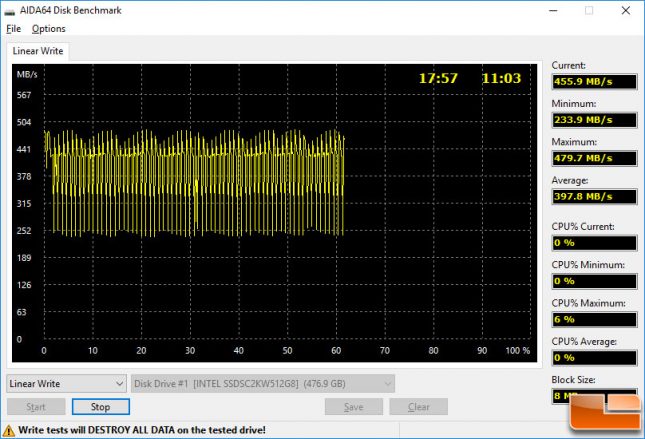This screenshot has width=645, height=439.
Task: Click the Average value 397.8 MB/s
Action: click(x=594, y=196)
